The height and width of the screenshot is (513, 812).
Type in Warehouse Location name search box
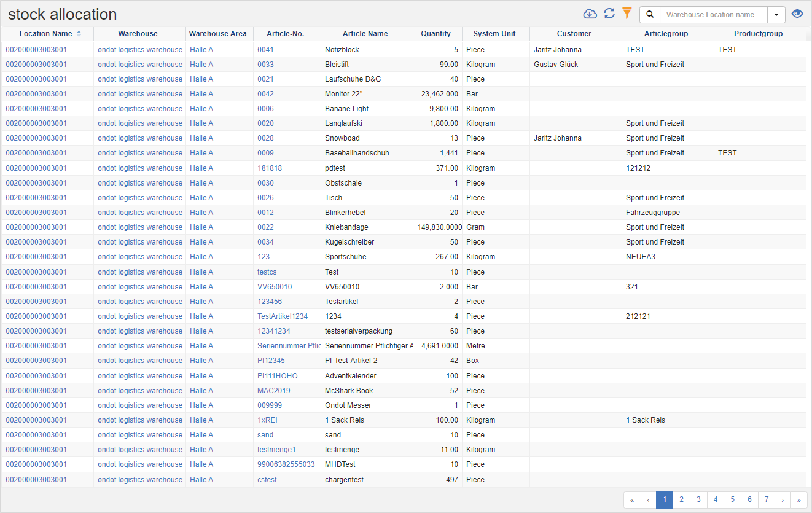pyautogui.click(x=713, y=15)
